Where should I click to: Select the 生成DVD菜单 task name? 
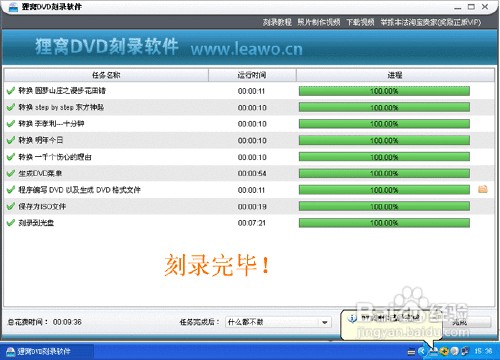click(x=40, y=173)
